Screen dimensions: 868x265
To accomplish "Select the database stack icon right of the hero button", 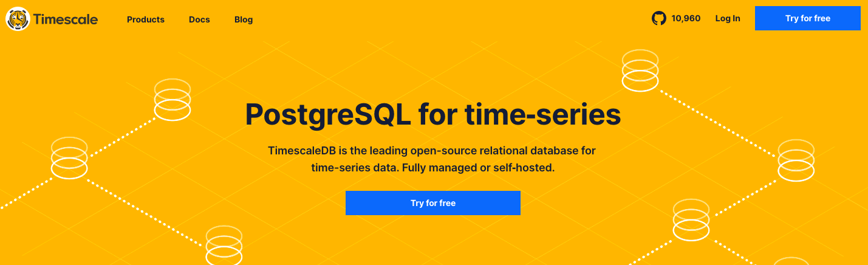I will pyautogui.click(x=691, y=219).
